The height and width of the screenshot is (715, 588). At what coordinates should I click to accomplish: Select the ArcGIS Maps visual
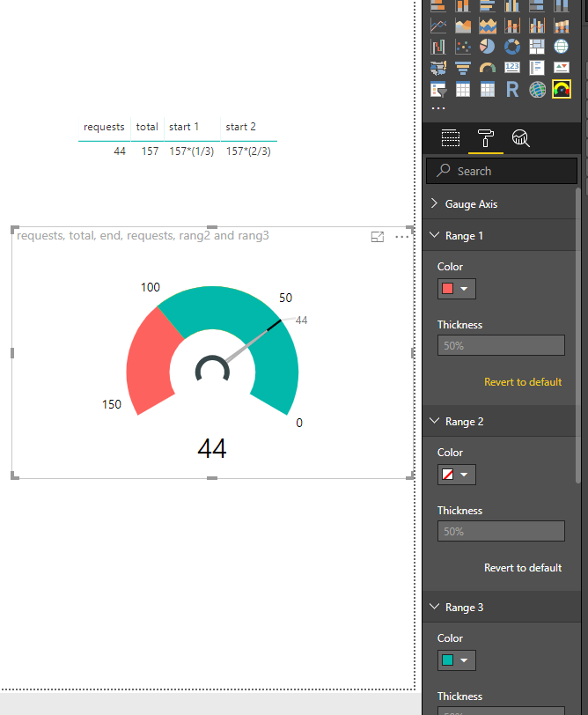click(536, 90)
